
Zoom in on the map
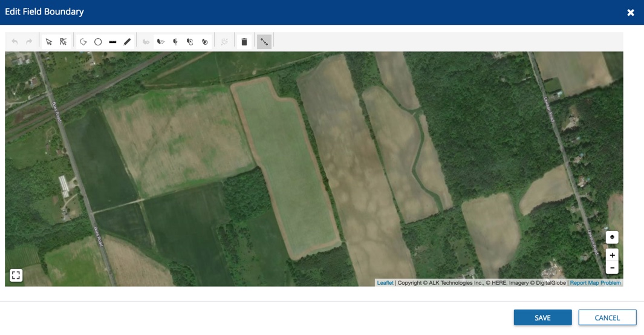(x=612, y=255)
